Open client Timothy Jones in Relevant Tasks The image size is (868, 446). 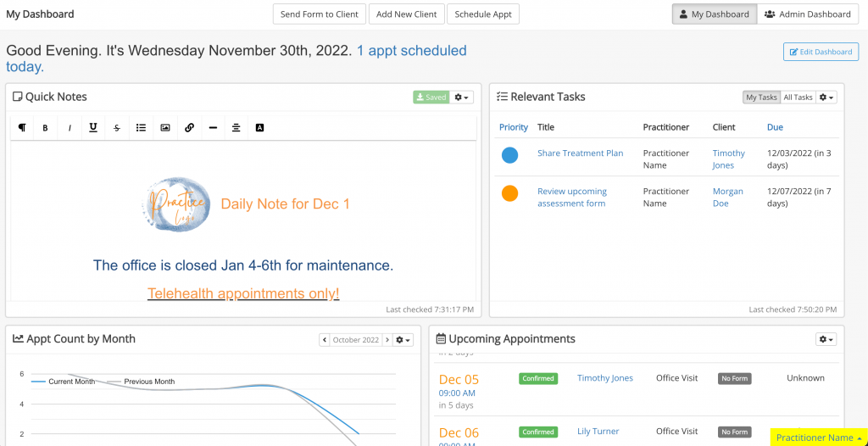728,159
